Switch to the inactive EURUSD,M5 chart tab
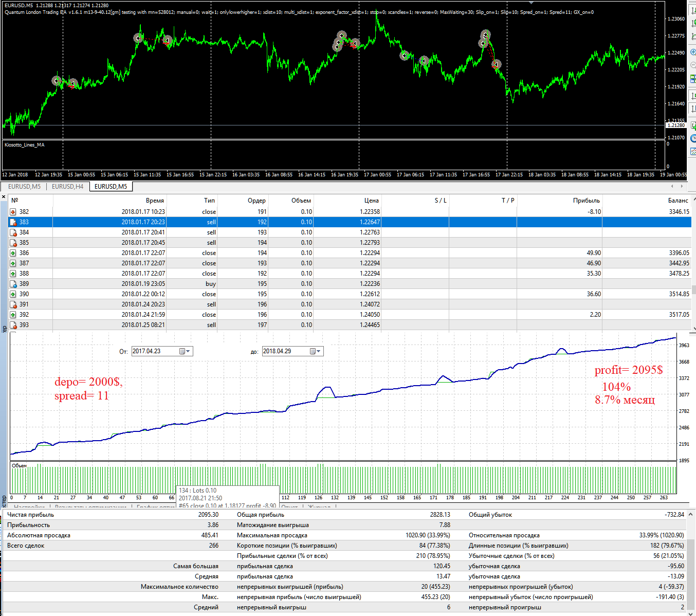 (x=24, y=187)
